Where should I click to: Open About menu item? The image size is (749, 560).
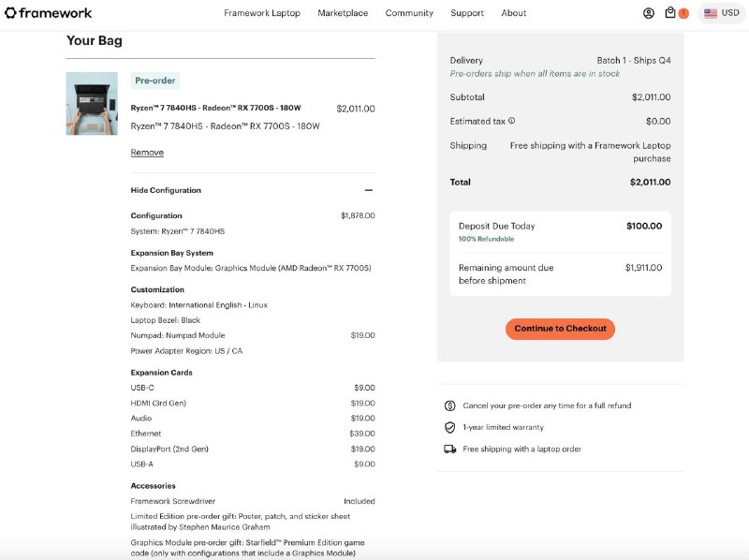[513, 13]
